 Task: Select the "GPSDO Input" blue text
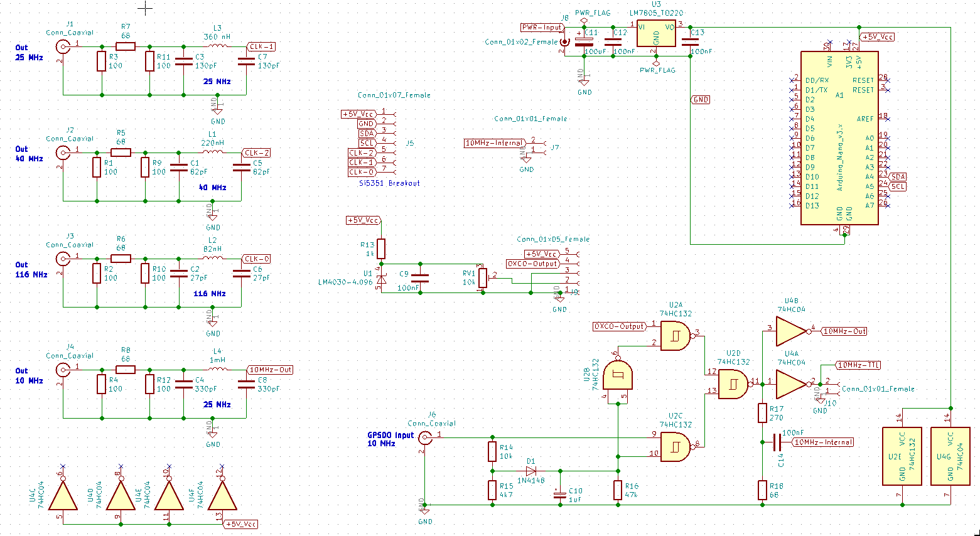[x=390, y=435]
